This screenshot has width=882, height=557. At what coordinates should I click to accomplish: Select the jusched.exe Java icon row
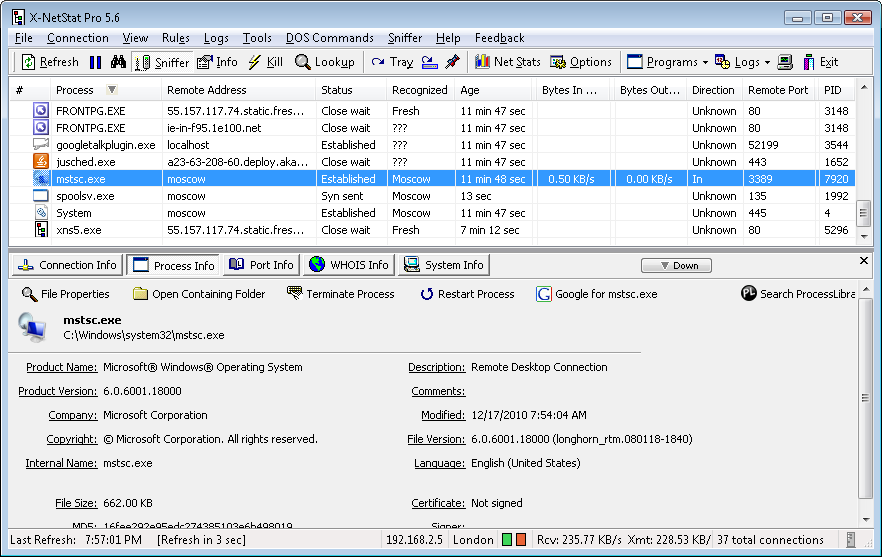tap(40, 162)
